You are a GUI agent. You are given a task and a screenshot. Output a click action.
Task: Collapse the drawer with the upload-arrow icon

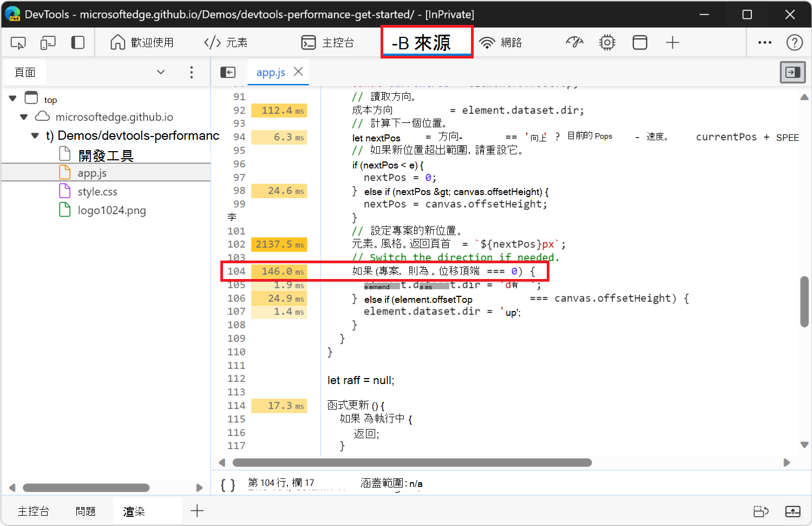(x=793, y=511)
